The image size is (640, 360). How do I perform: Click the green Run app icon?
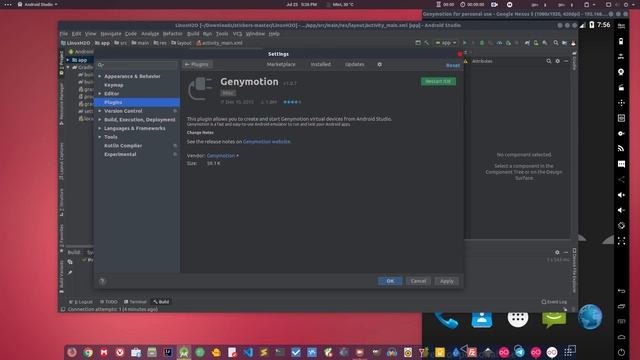coord(464,42)
